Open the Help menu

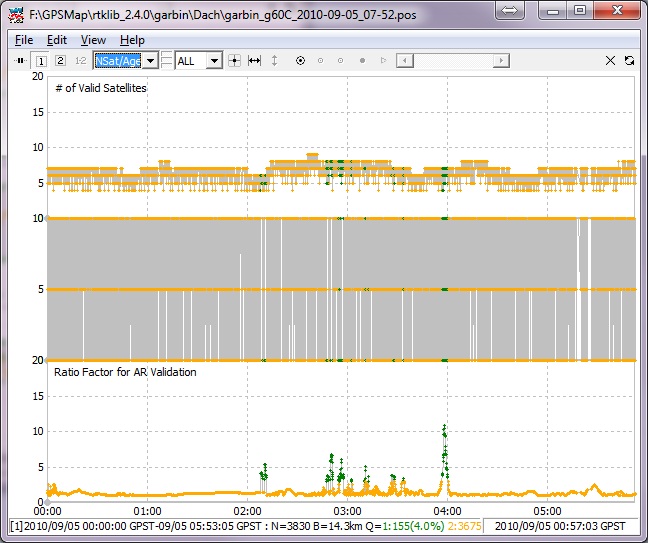click(x=132, y=40)
